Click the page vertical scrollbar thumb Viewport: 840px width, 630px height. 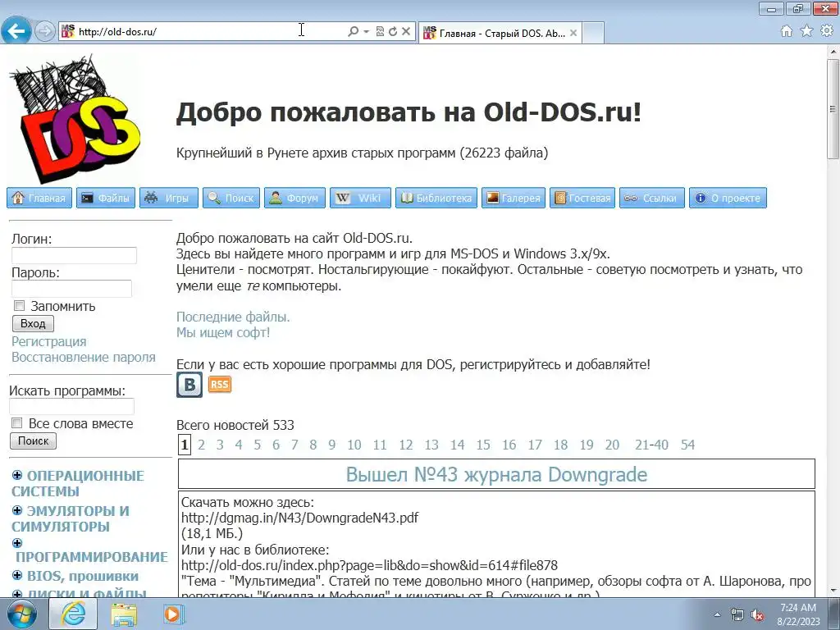(833, 109)
